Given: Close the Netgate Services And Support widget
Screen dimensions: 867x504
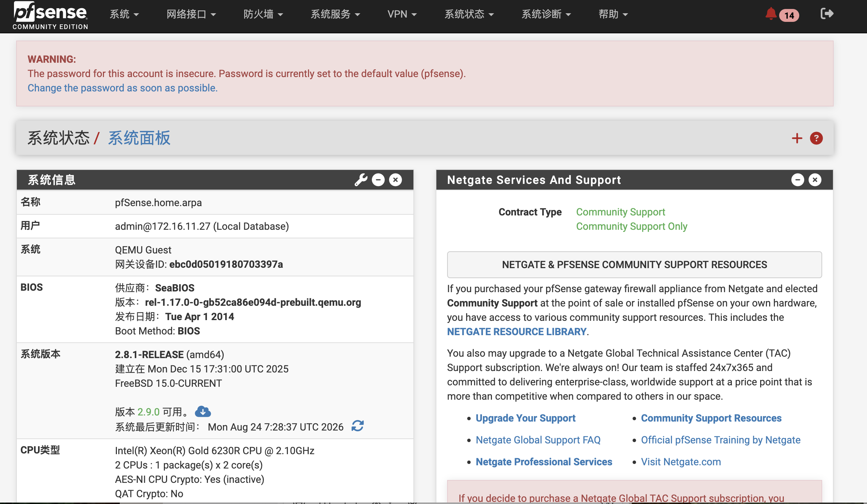Looking at the screenshot, I should (x=815, y=180).
